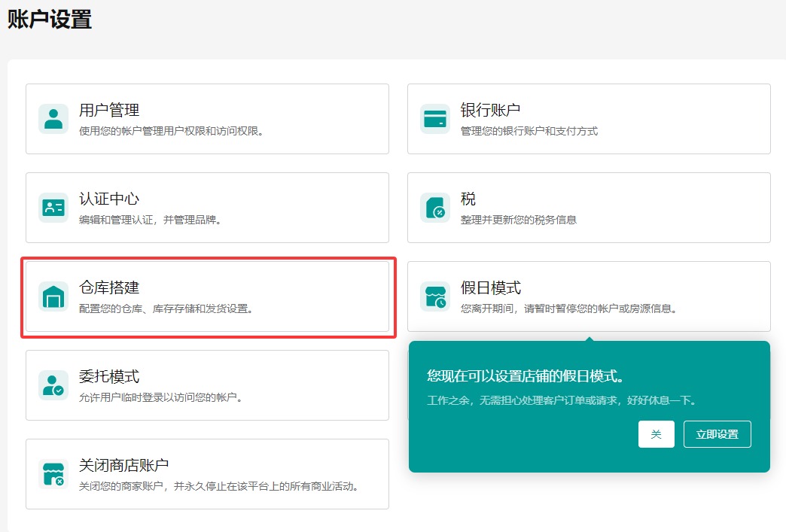
Task: Select the 委托模式 delegated user icon
Action: (x=52, y=385)
